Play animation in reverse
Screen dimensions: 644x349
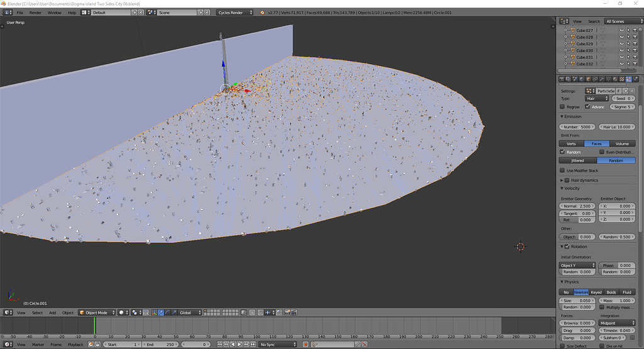pos(233,345)
